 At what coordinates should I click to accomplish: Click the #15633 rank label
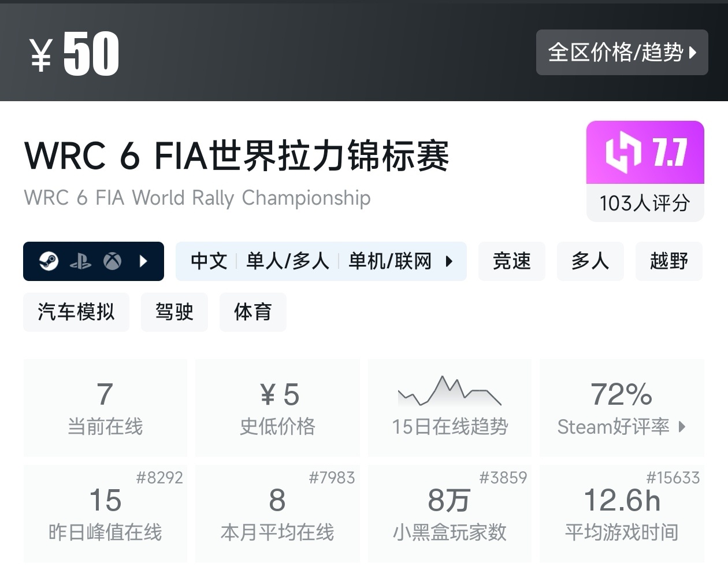tap(673, 478)
